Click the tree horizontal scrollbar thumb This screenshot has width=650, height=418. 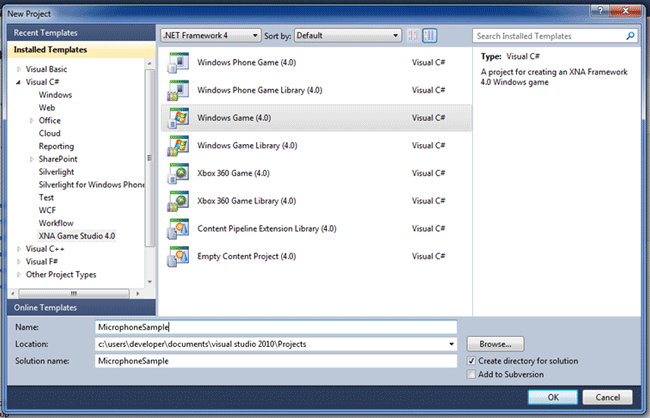click(74, 294)
